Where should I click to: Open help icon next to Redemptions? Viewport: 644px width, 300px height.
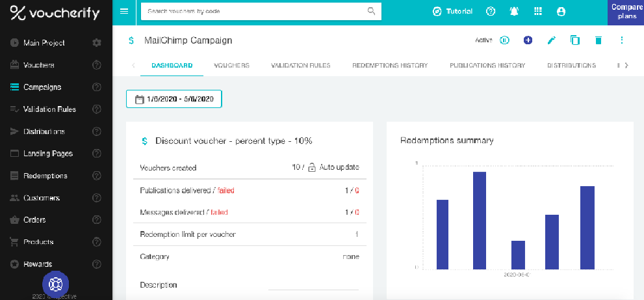97,176
